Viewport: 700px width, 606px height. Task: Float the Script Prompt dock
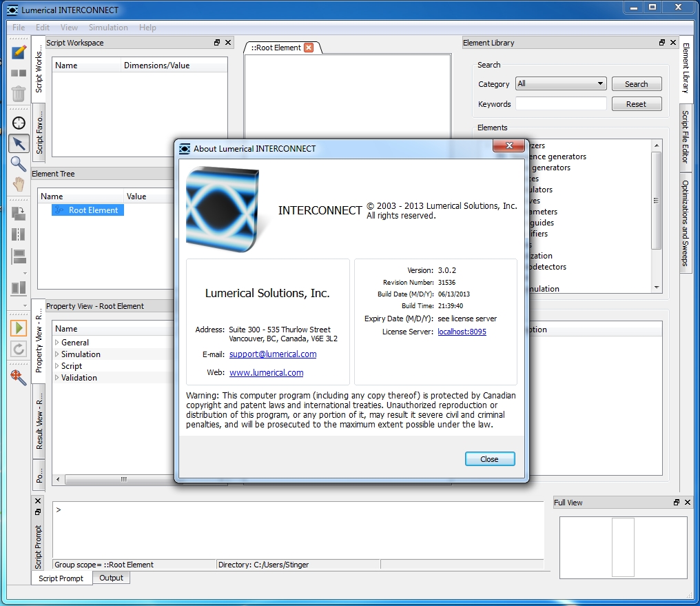[38, 512]
